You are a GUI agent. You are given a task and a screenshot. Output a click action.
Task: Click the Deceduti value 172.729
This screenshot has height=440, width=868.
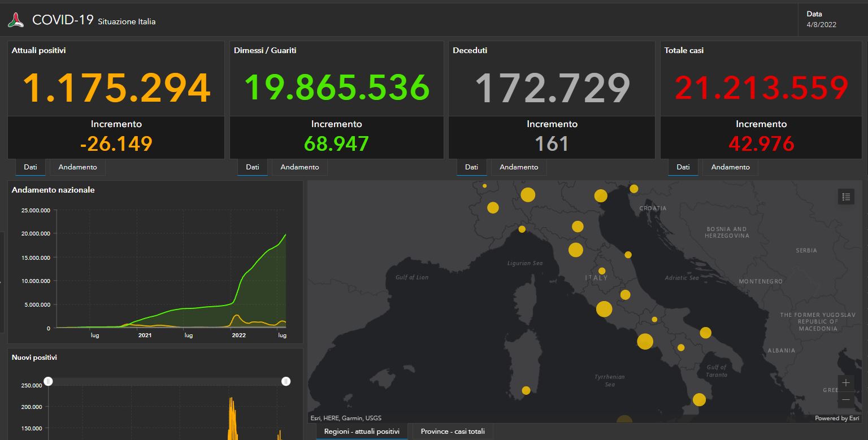(x=552, y=88)
